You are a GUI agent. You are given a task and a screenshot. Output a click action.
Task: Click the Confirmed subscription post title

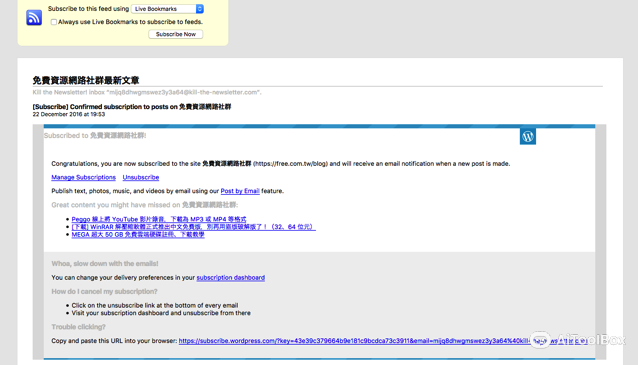point(132,107)
